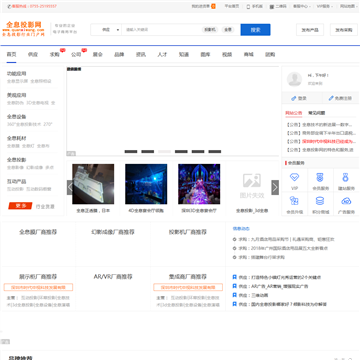Screen dimensions: 360x360
Task: Click the 平台首页 link in top bar
Action: (x=232, y=6)
